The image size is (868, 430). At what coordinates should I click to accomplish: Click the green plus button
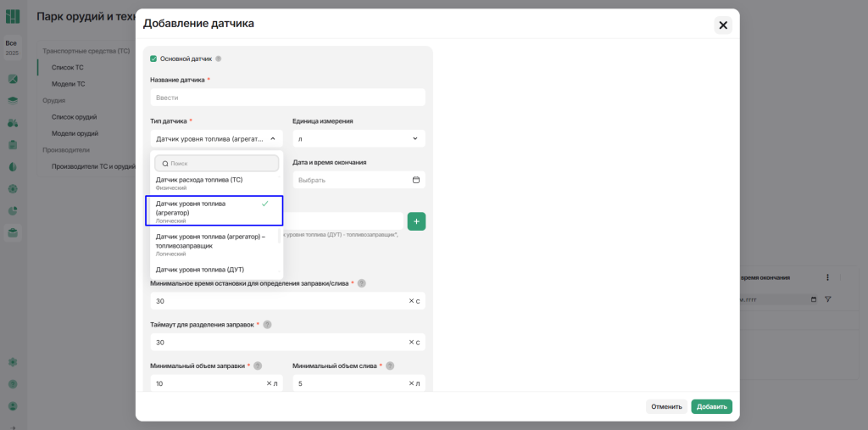416,221
